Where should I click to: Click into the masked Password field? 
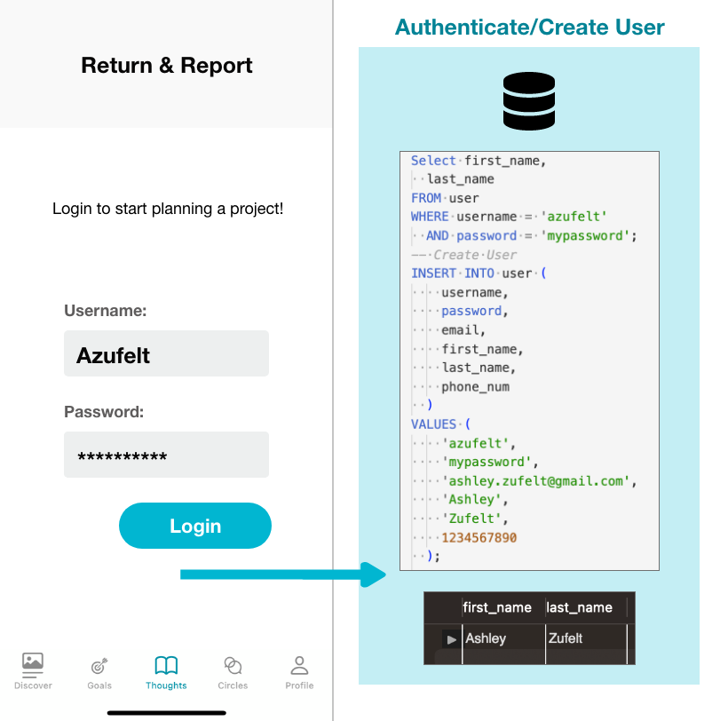[166, 456]
